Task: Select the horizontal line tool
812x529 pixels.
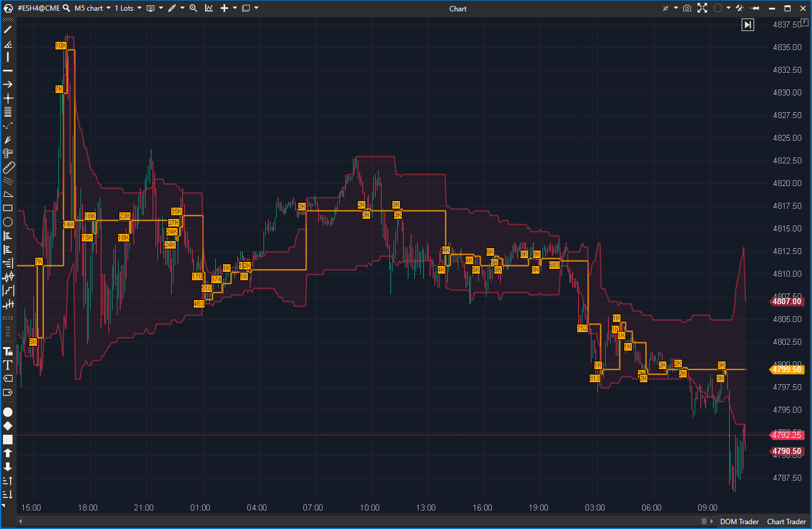Action: click(x=8, y=71)
